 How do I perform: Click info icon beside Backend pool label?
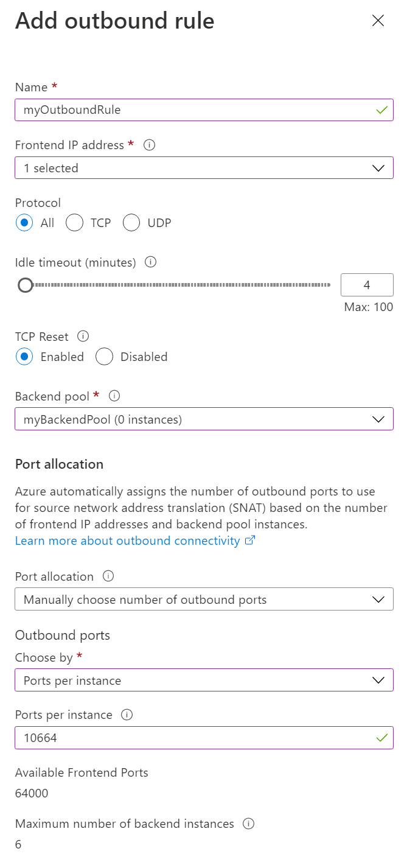click(114, 396)
